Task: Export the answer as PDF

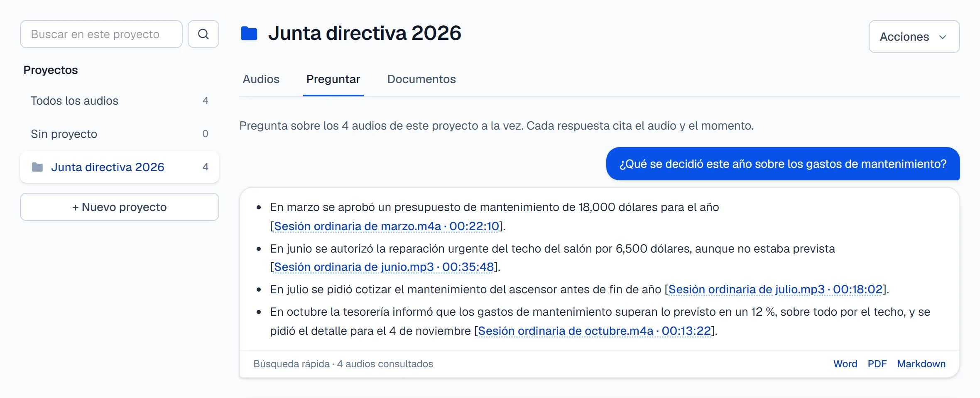Action: pos(877,364)
